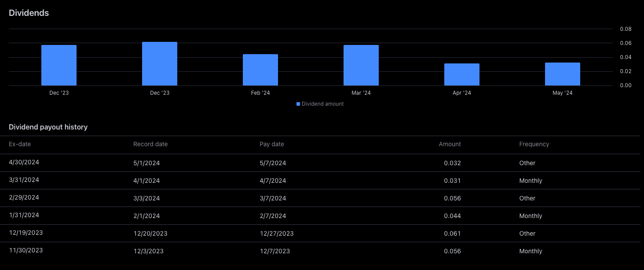This screenshot has width=644, height=270.
Task: Sort the Amount column
Action: point(450,144)
